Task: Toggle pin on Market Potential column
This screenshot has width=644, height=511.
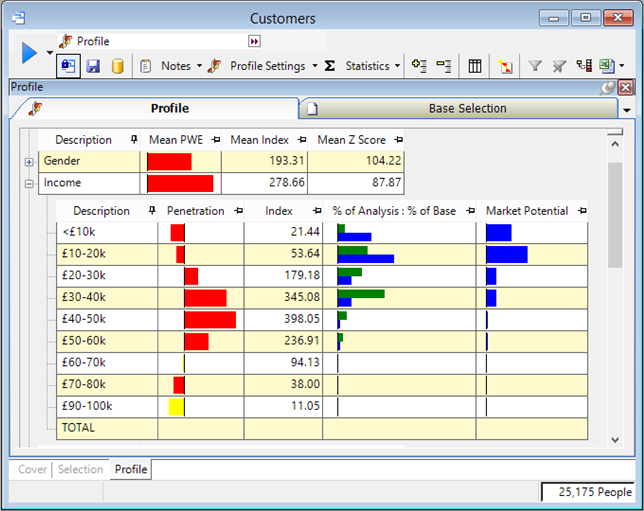Action: 582,211
